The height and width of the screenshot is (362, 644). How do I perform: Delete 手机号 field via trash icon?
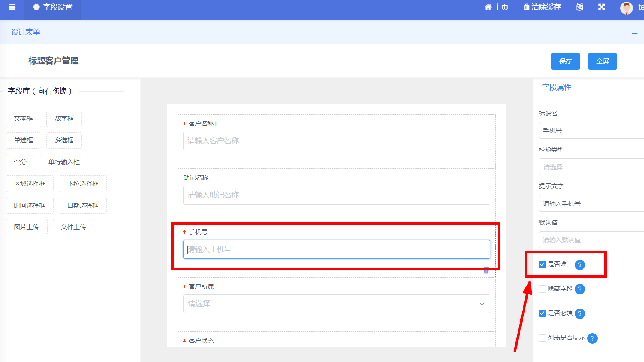[486, 270]
